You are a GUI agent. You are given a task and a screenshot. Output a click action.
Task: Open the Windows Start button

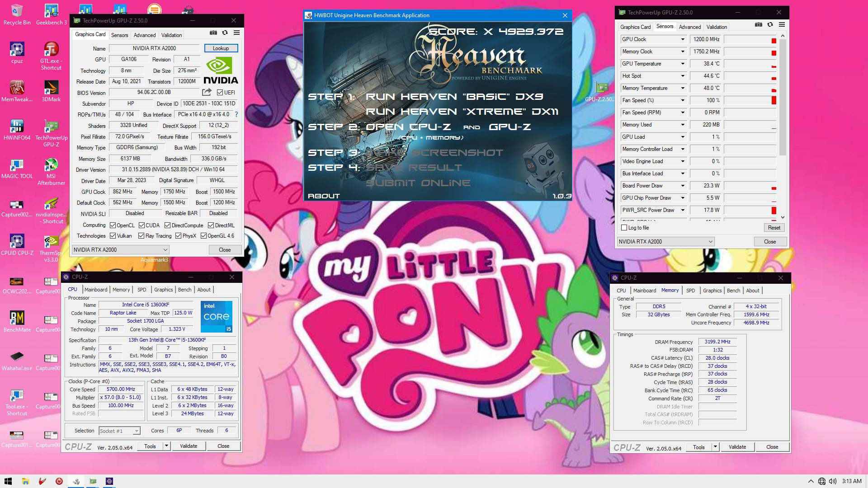[8, 481]
